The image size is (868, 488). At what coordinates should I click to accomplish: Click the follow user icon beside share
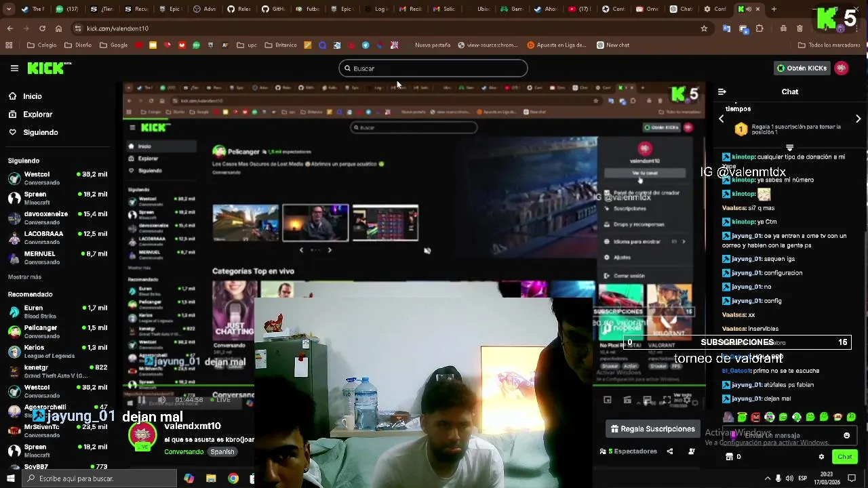coord(692,451)
